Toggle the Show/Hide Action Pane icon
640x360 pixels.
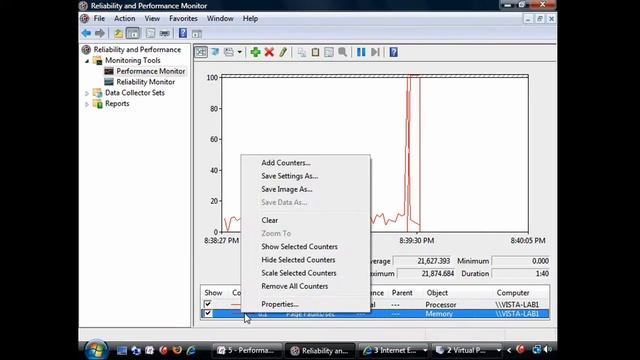coord(197,33)
